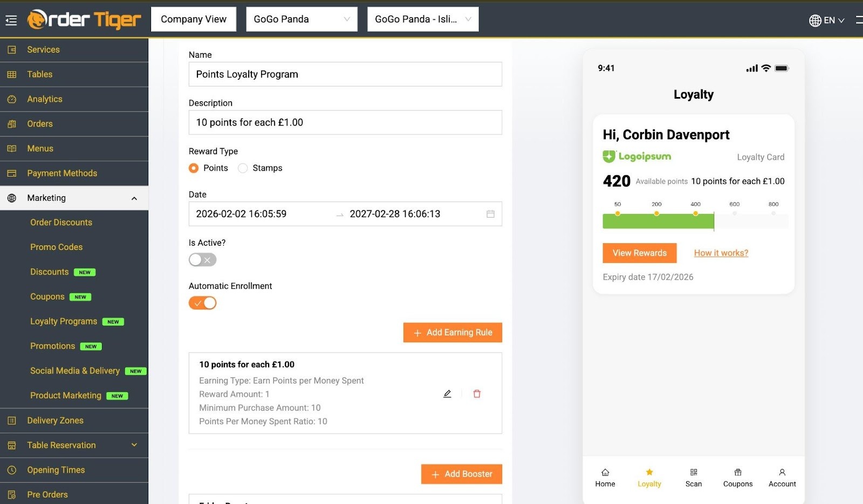
Task: Click the Tables grid icon
Action: [x=12, y=74]
